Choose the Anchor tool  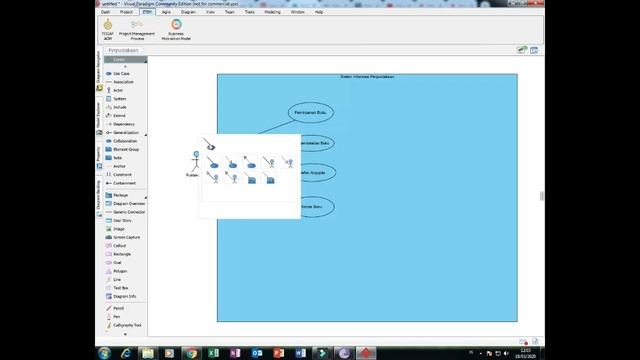click(119, 166)
